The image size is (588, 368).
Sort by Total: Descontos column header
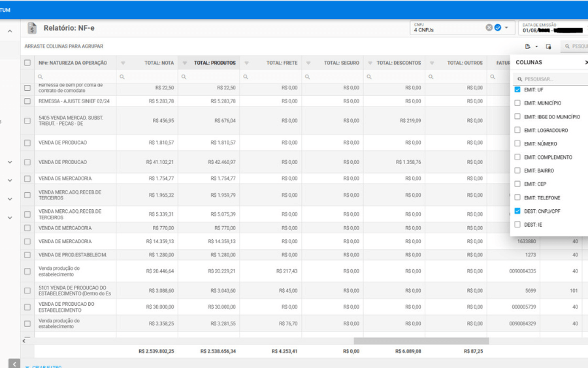[x=399, y=63]
